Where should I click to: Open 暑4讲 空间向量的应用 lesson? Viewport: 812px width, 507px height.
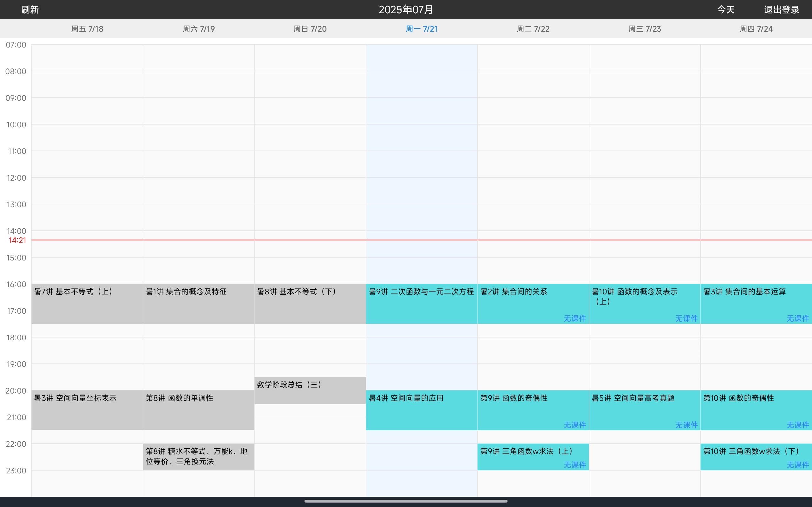(421, 410)
